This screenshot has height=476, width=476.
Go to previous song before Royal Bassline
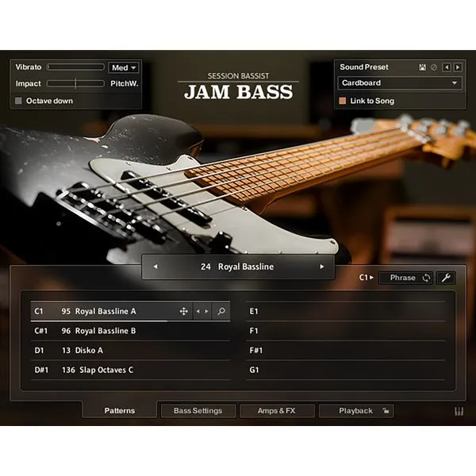155,267
